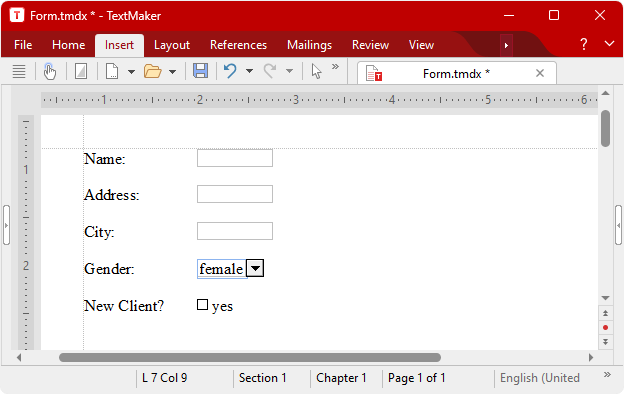This screenshot has height=394, width=624.
Task: Expand the toolbar overflow chevrons
Action: tap(335, 66)
